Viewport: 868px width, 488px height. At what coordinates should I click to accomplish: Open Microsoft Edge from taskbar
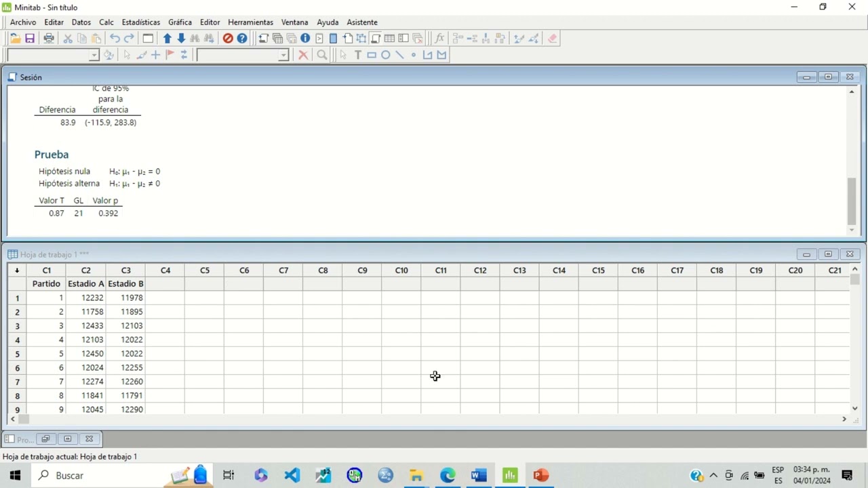448,475
